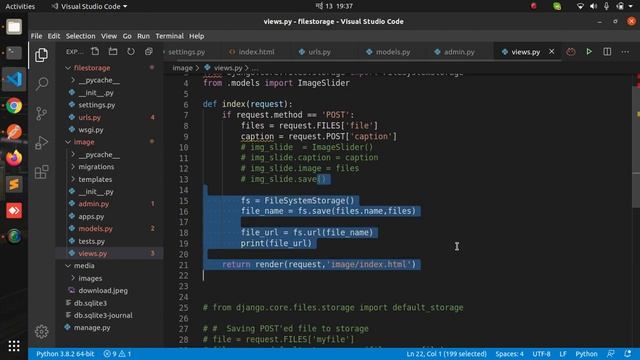This screenshot has height=360, width=640.
Task: Open system tray volume icon
Action: (593, 6)
